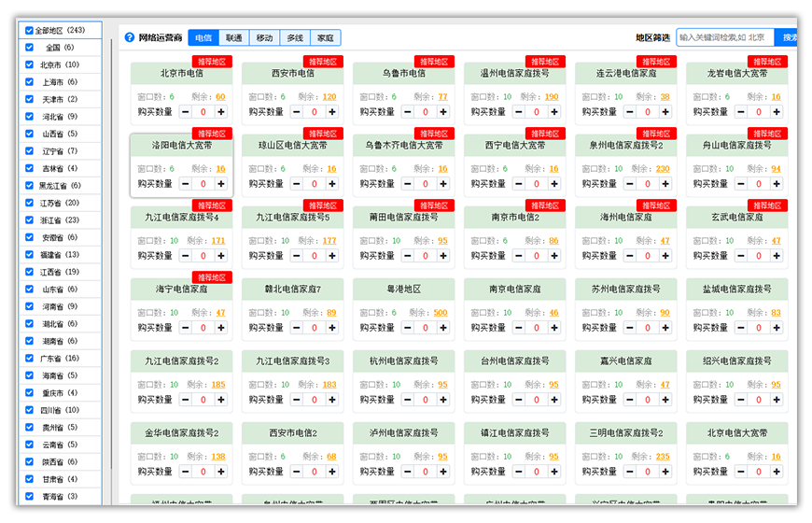The height and width of the screenshot is (523, 812).
Task: Increase 乌鲁木齐电信大宽带 purchase quantity
Action: tap(443, 183)
